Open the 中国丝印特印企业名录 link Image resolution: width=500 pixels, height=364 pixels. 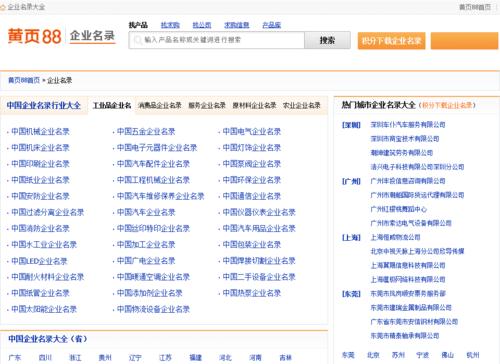(x=153, y=228)
